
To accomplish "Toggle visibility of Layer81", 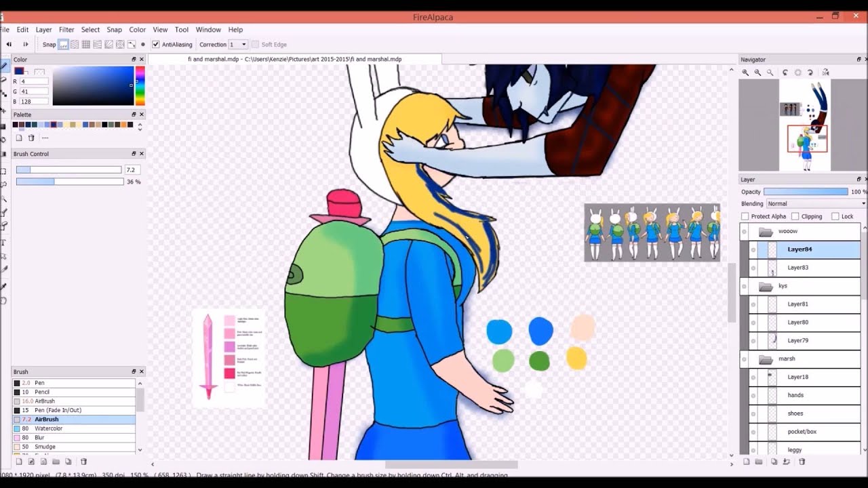I will pyautogui.click(x=753, y=304).
